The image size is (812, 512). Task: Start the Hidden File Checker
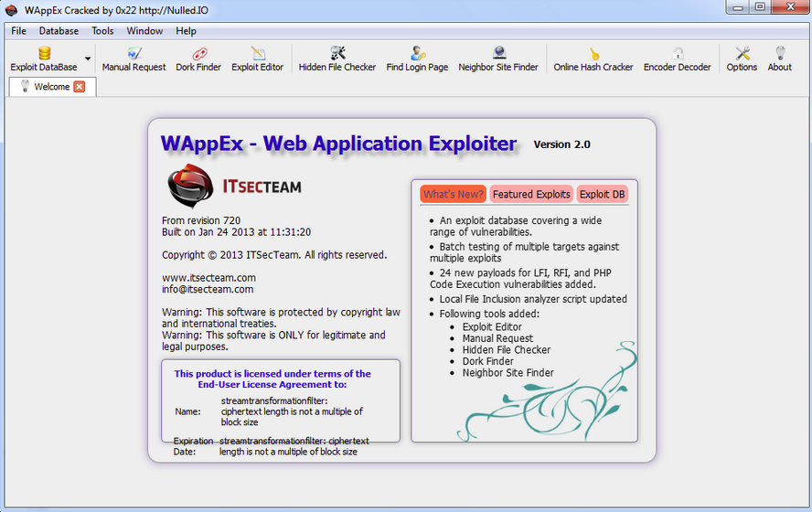point(337,59)
